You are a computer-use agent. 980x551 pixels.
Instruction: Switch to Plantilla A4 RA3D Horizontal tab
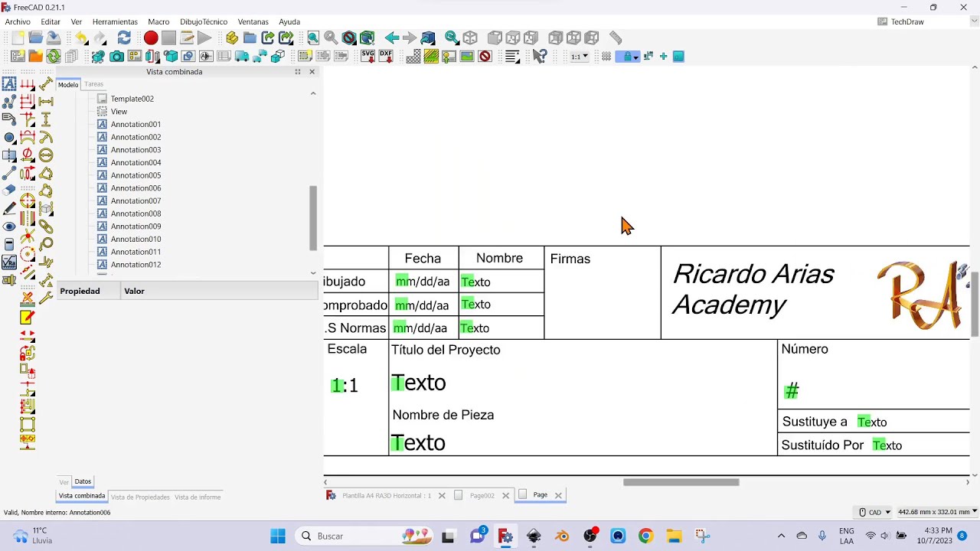386,495
